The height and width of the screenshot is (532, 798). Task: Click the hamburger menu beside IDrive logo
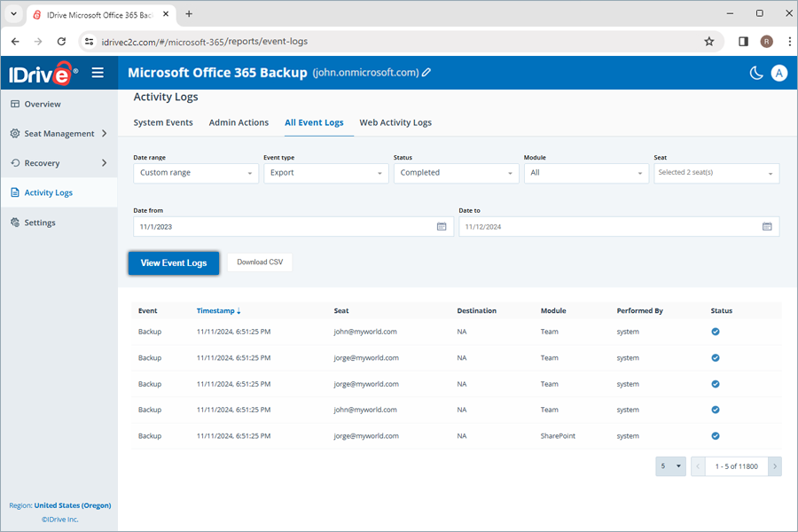coord(98,74)
